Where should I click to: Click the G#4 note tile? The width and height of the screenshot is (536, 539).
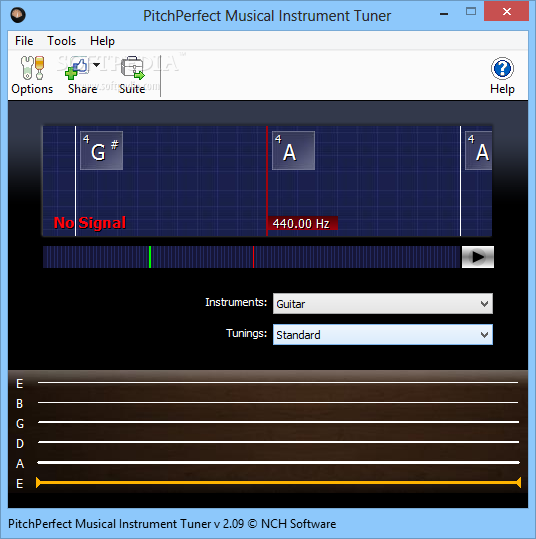pos(101,151)
